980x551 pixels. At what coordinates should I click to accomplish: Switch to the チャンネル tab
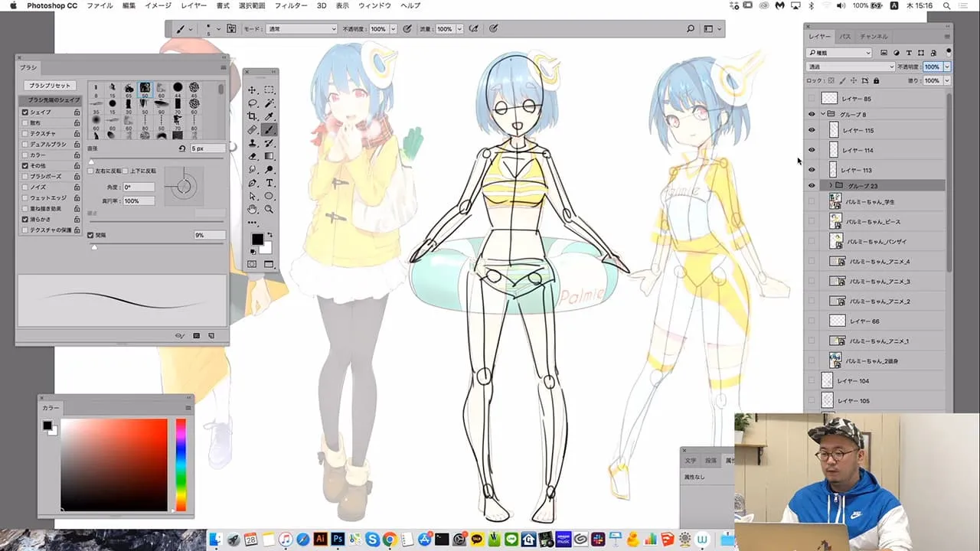(x=874, y=36)
